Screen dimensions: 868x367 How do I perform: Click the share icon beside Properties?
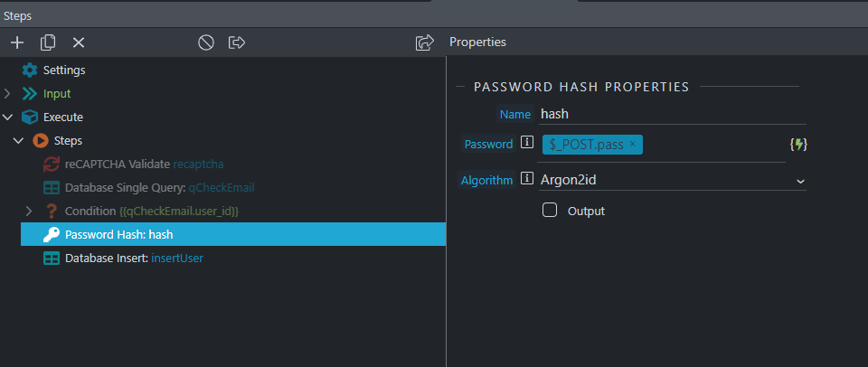tap(424, 42)
